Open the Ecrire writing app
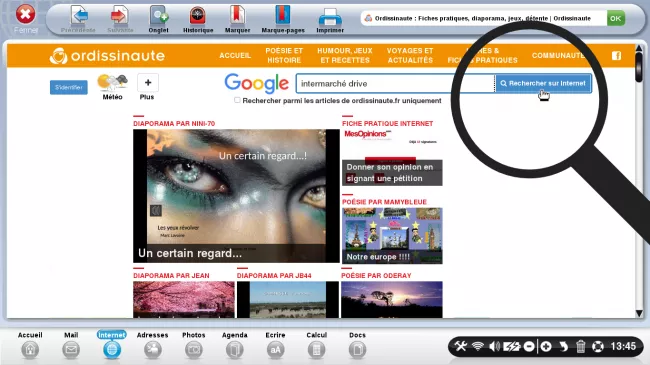Image resolution: width=650 pixels, height=365 pixels. tap(275, 345)
